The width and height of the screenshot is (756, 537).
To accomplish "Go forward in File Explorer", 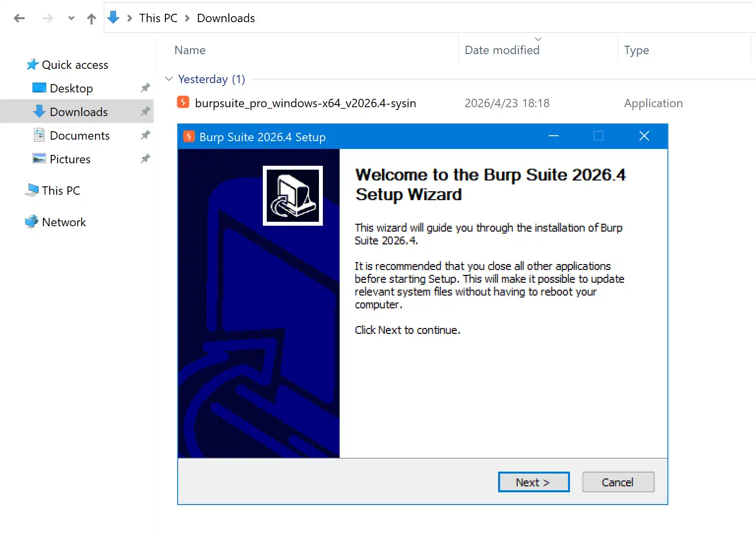I will [47, 19].
